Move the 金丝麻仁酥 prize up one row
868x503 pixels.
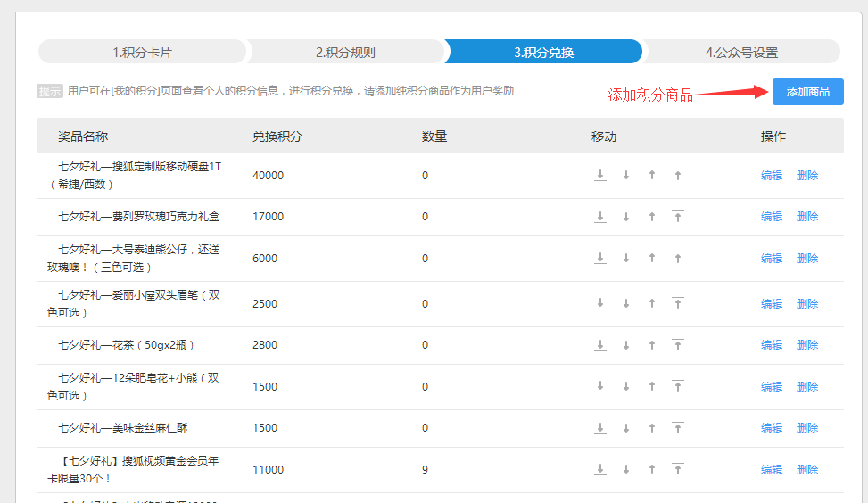coord(652,428)
